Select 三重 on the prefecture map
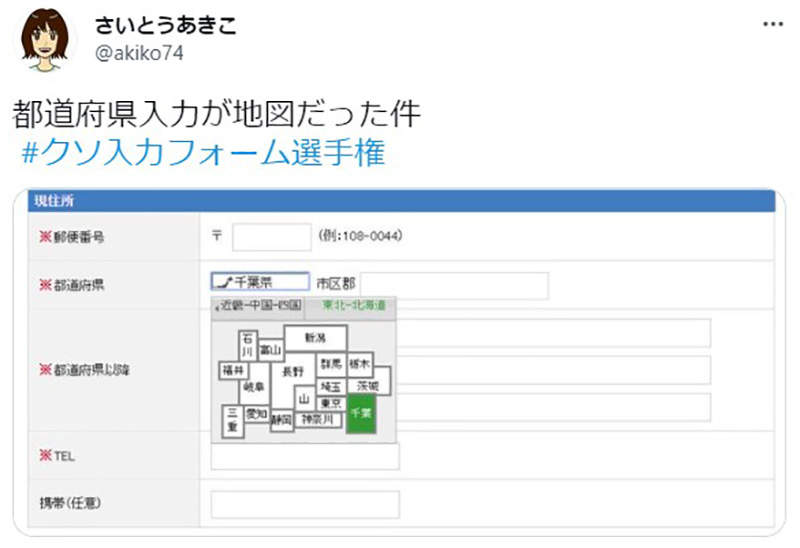 pyautogui.click(x=231, y=420)
